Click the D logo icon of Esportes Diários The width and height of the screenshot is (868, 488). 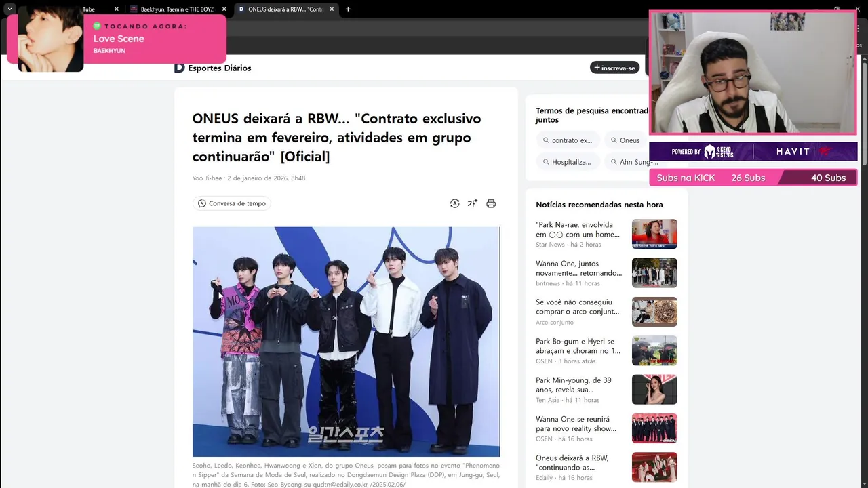[x=179, y=68]
